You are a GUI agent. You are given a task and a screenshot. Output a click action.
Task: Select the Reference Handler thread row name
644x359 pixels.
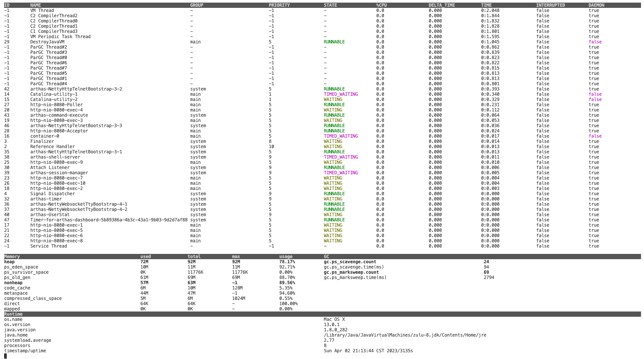52,147
